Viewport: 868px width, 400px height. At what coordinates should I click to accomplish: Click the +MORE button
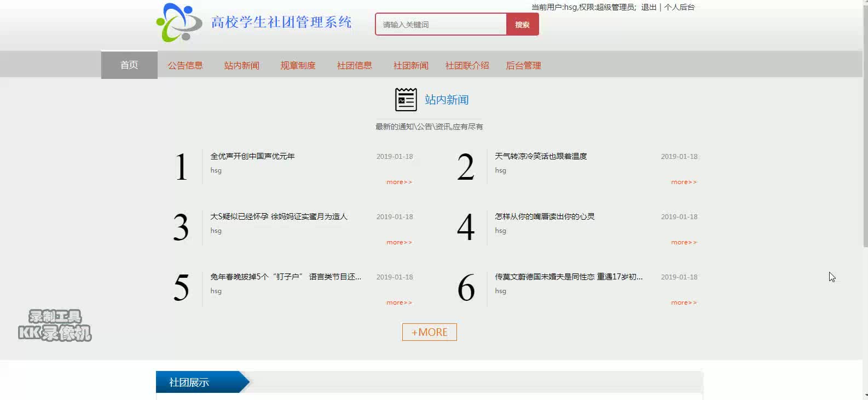[430, 332]
